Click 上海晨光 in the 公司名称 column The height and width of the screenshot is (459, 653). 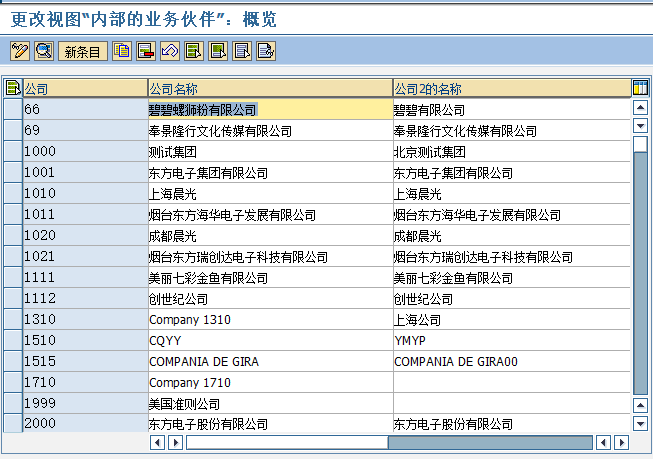point(270,194)
